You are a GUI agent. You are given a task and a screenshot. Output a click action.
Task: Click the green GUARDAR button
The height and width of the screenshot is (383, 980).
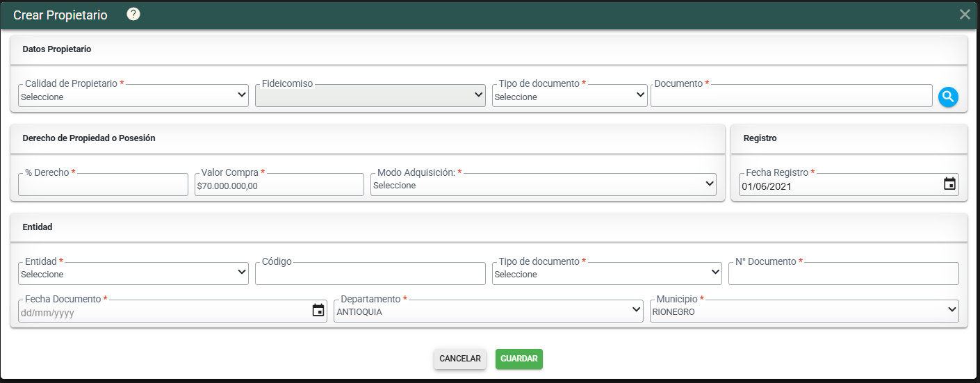pyautogui.click(x=519, y=359)
